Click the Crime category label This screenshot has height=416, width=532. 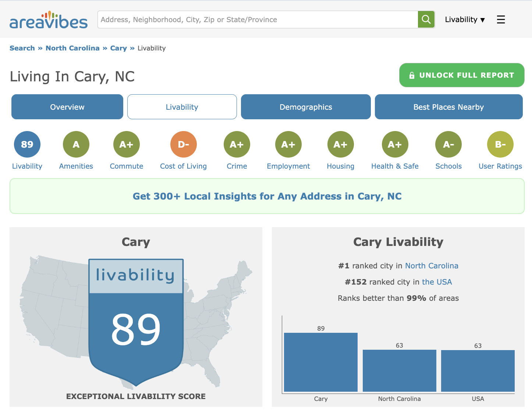pyautogui.click(x=237, y=166)
